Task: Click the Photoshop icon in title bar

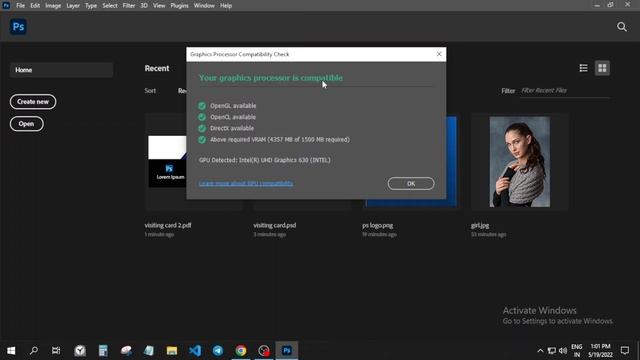Action: point(6,5)
